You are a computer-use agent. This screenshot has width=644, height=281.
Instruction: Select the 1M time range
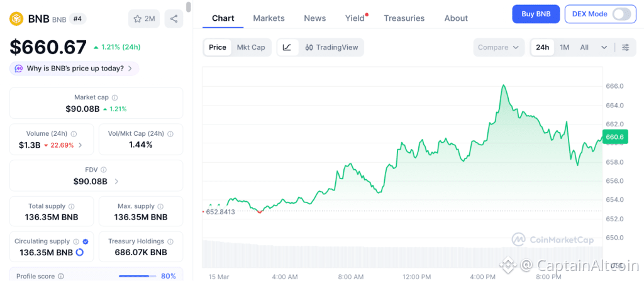(564, 47)
